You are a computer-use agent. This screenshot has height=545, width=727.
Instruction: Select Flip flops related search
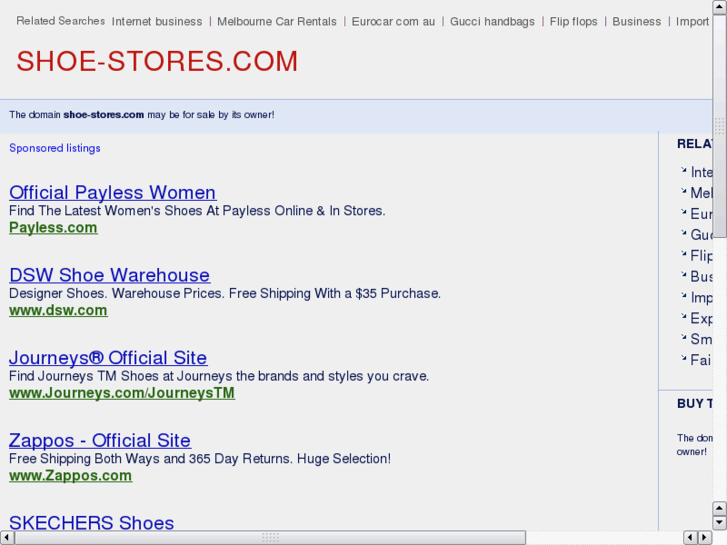(x=574, y=21)
